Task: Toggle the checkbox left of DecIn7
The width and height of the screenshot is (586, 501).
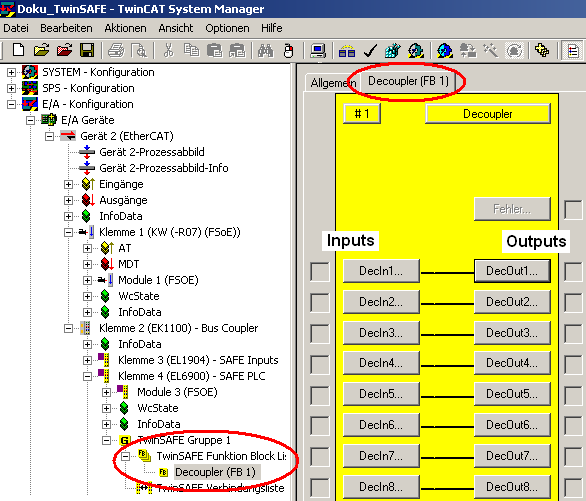Action: 320,458
